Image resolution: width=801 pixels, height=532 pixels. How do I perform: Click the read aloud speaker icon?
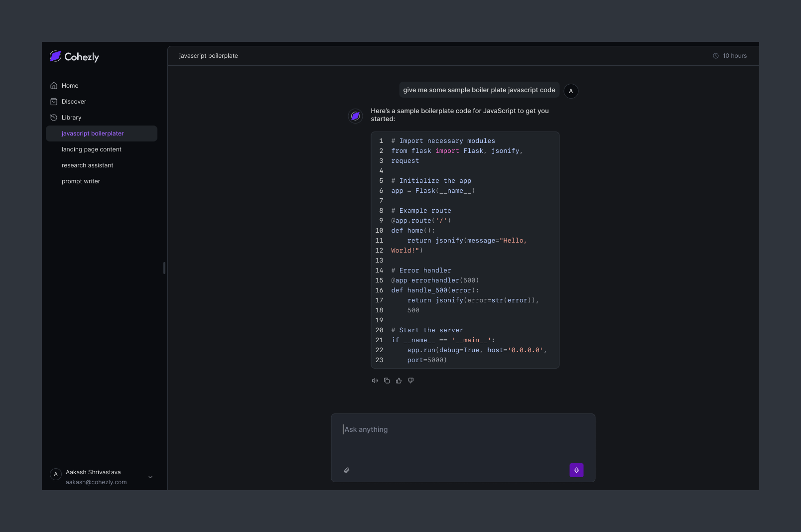pos(375,381)
